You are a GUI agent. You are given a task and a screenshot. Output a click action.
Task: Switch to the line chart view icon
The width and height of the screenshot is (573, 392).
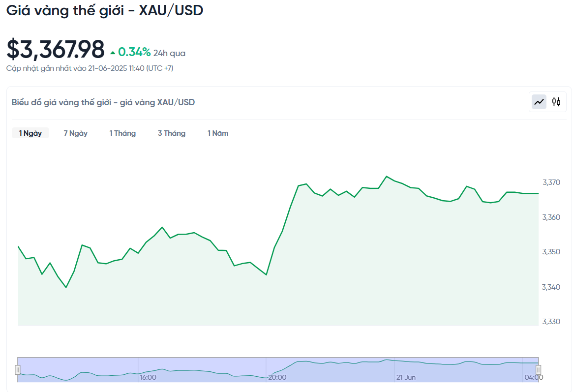coord(539,102)
